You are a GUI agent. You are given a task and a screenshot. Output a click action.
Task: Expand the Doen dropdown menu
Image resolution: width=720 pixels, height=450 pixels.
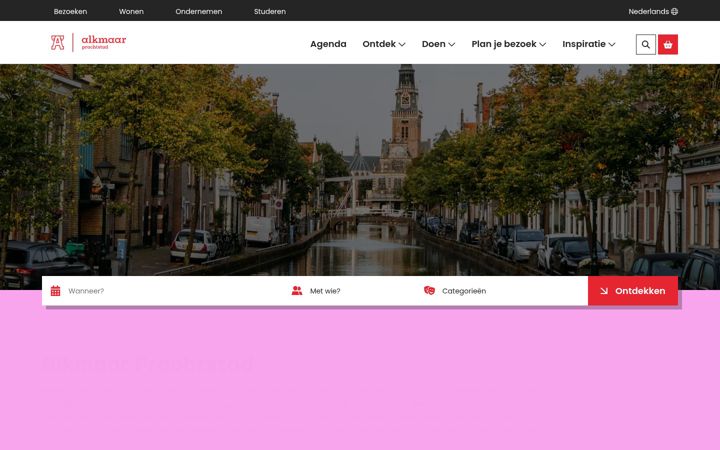pyautogui.click(x=439, y=44)
